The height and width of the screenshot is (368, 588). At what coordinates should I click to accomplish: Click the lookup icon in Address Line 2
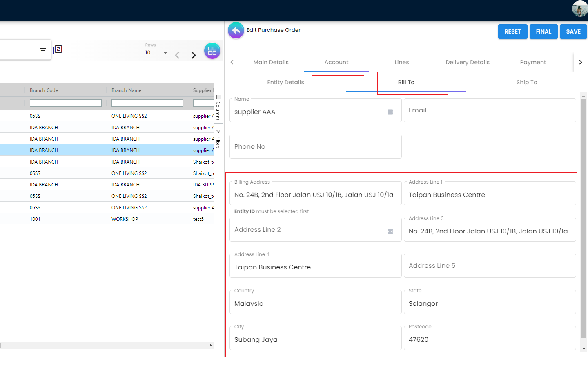390,231
